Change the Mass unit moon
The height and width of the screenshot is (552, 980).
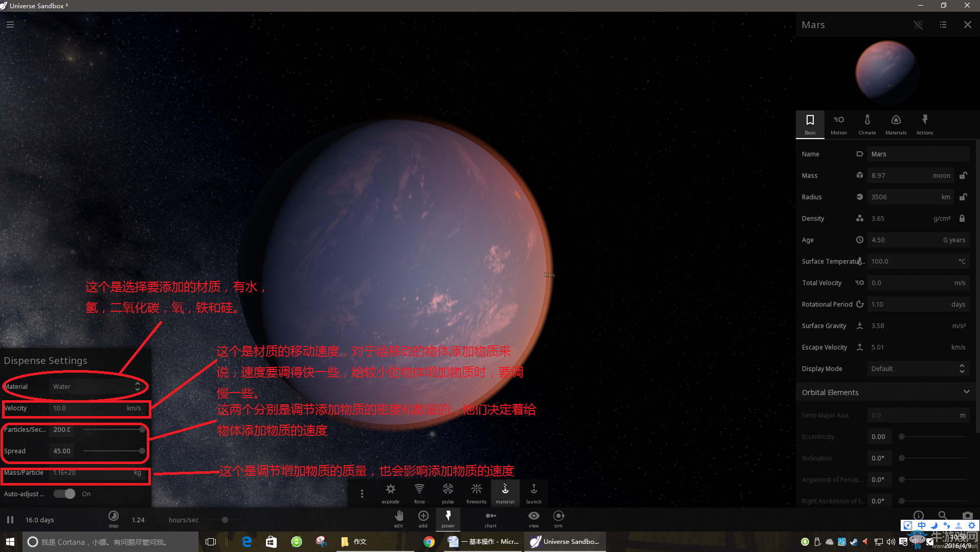point(941,175)
